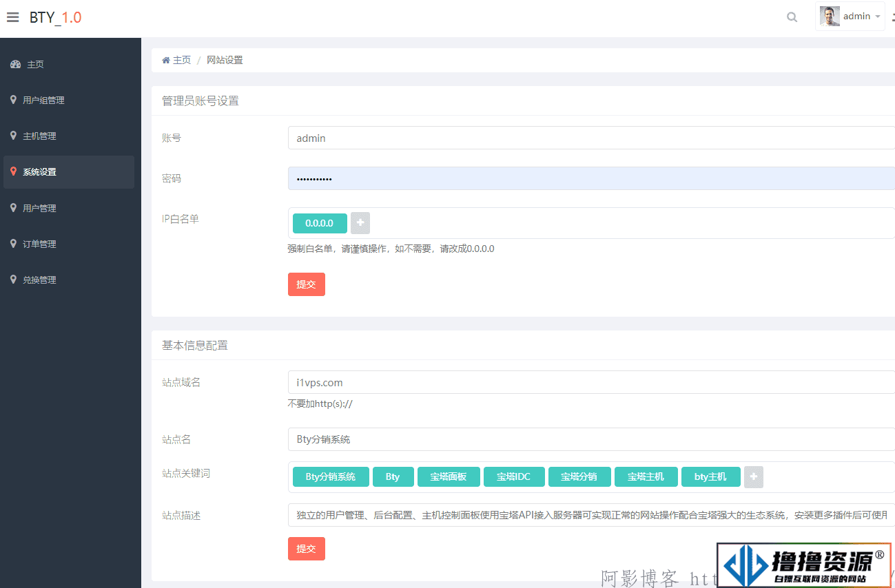Click the 账号 field label
The width and height of the screenshot is (895, 588).
tap(172, 138)
